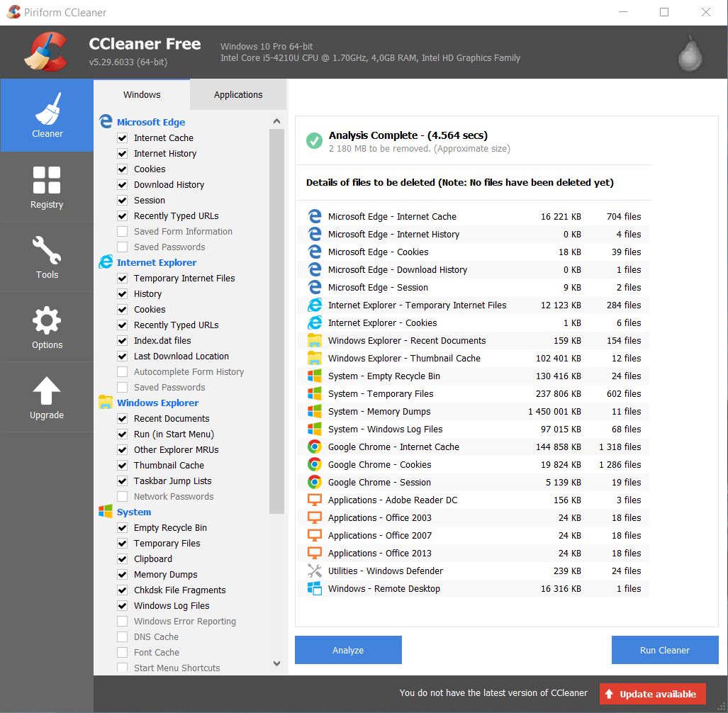Switch to the Applications tab
Screen dimensions: 728x713
click(238, 95)
